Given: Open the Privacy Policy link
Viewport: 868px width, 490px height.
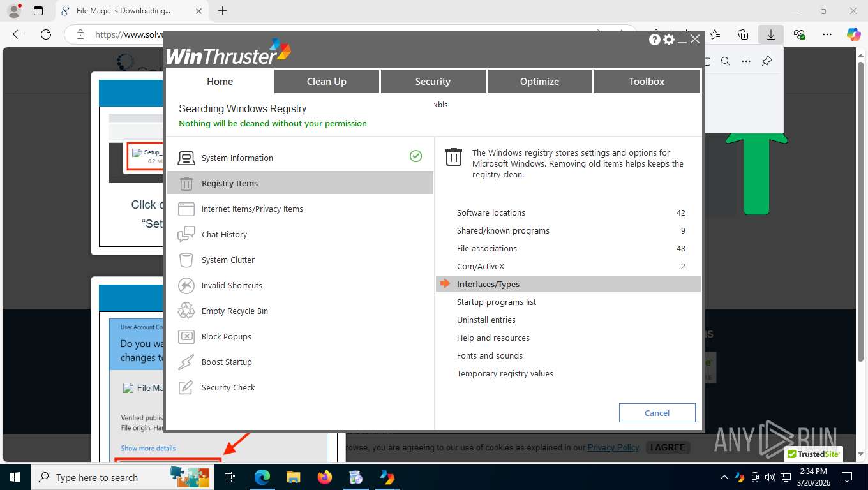Looking at the screenshot, I should pyautogui.click(x=613, y=447).
